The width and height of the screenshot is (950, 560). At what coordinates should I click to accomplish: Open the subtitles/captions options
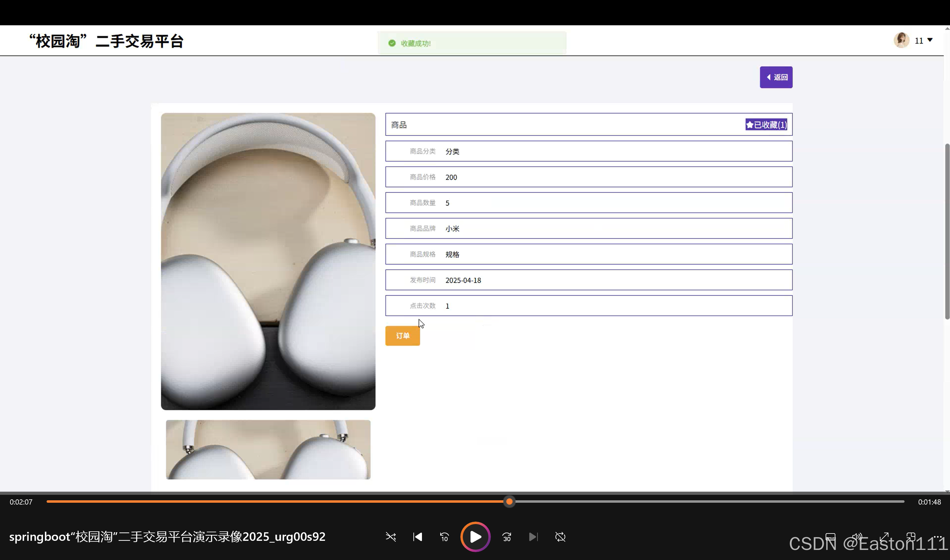(830, 537)
